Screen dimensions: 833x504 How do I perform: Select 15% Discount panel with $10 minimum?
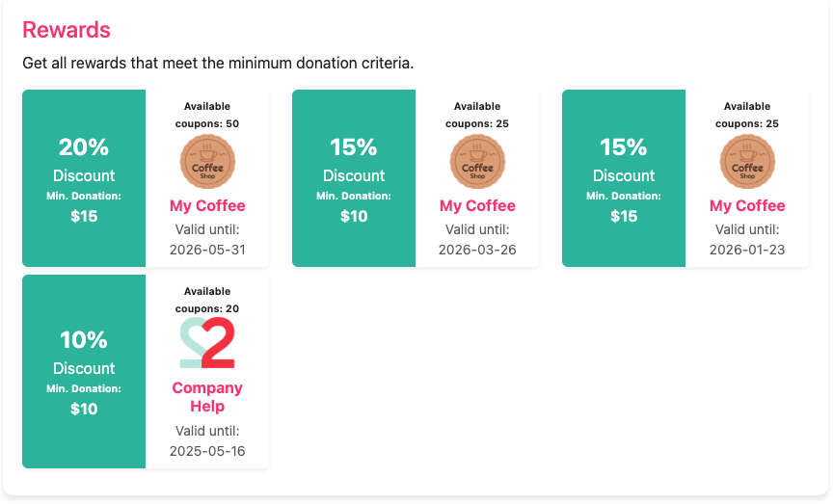[x=354, y=178]
